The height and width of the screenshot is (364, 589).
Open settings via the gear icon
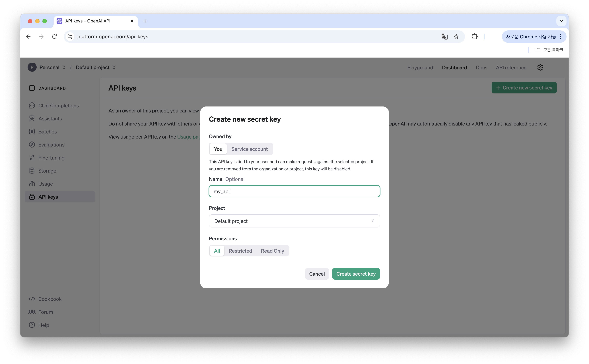coord(540,67)
